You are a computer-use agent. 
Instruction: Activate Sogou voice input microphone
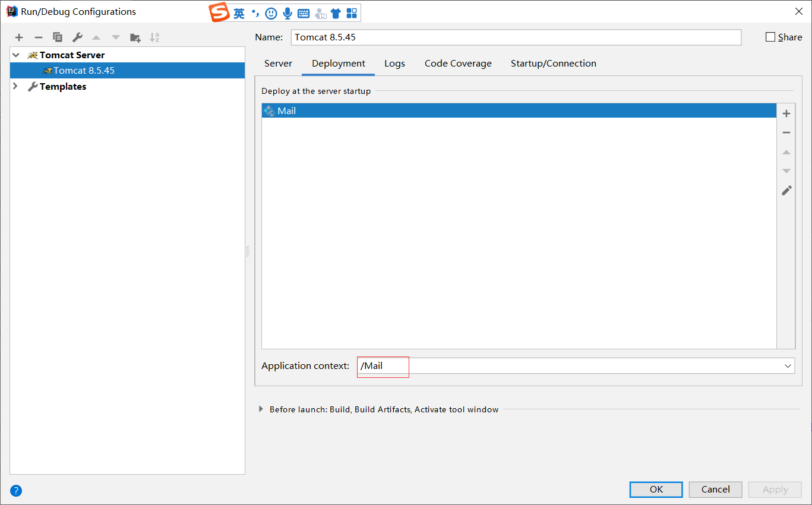tap(287, 13)
